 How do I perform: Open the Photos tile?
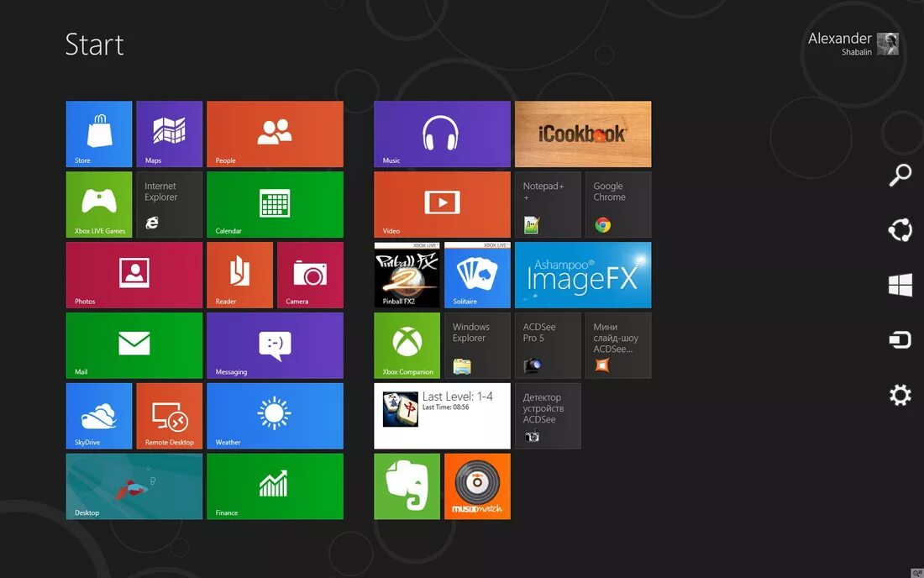134,275
